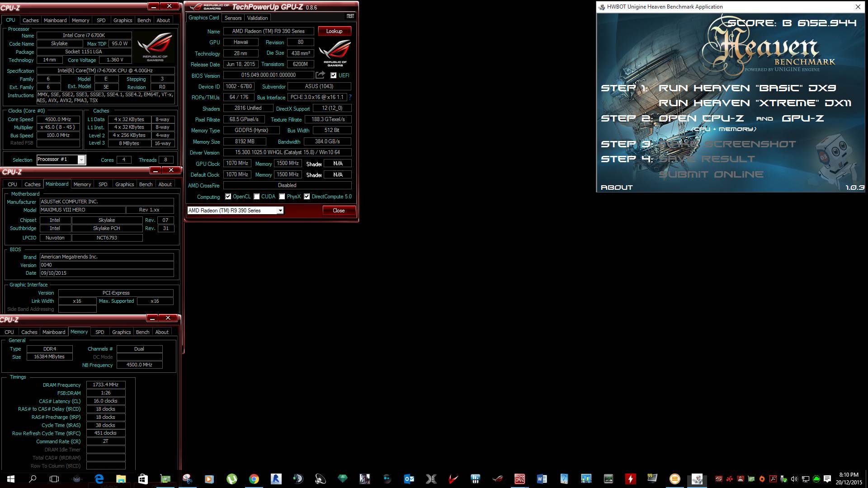Click the Driver Version field in GPU-Z
Screen dimensions: 868x488
pos(288,153)
